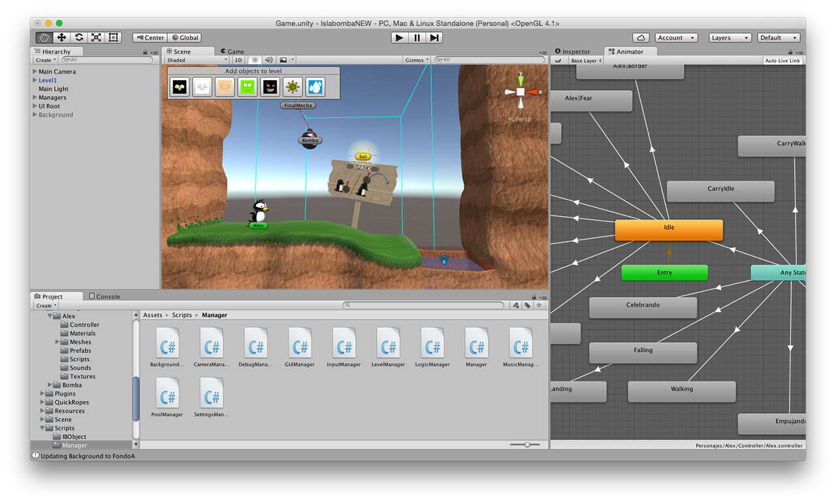The image size is (836, 504).
Task: Open the GUIManager C# script
Action: (x=300, y=347)
